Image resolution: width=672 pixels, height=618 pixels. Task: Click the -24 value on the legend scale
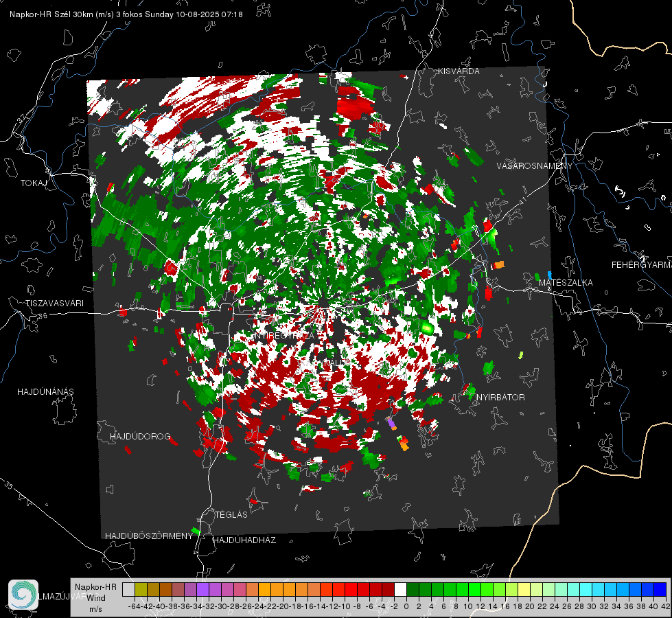pos(258,606)
